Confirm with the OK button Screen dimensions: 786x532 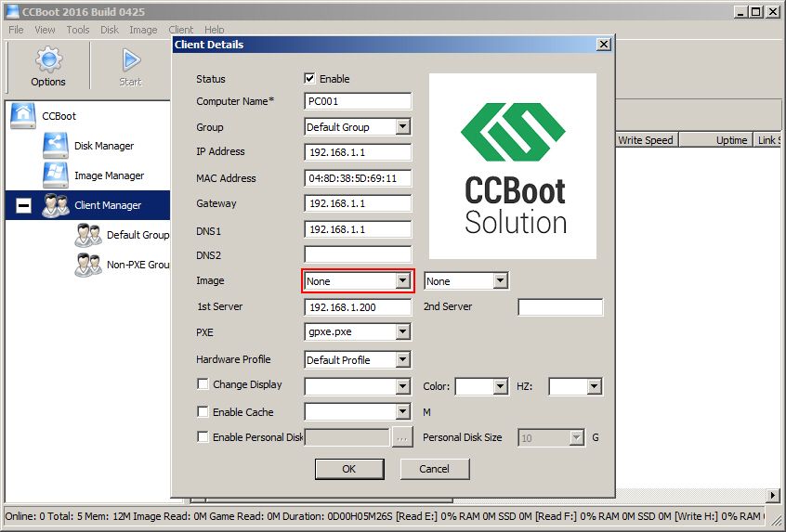[x=349, y=469]
